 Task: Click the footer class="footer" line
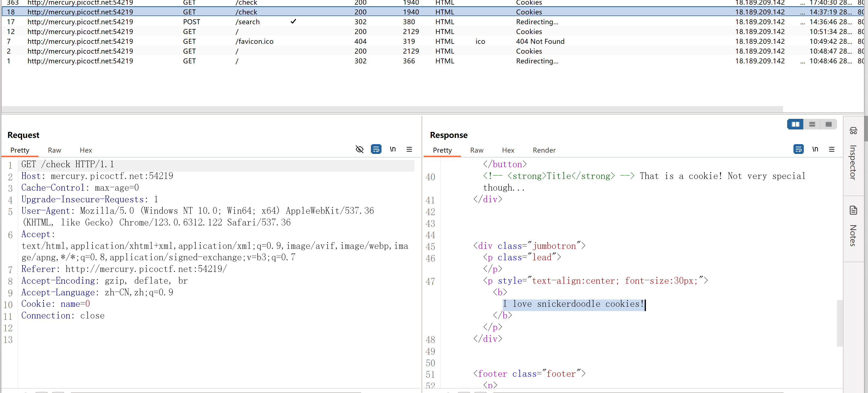(x=529, y=374)
